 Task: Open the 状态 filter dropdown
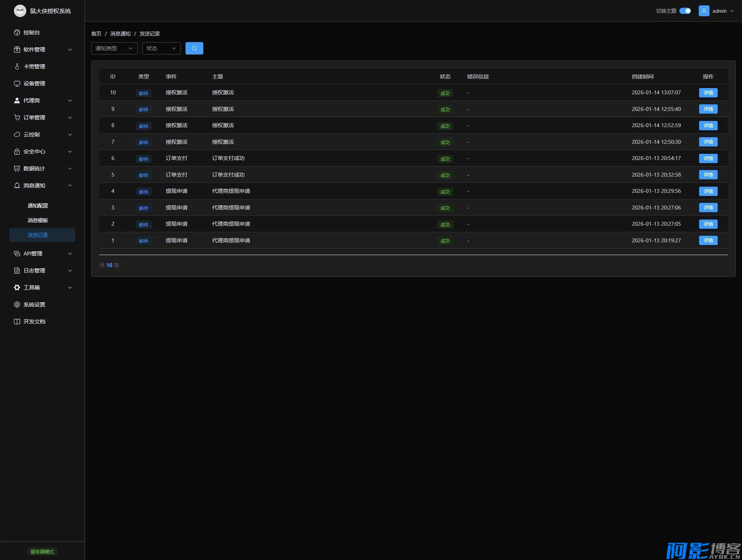click(x=161, y=48)
